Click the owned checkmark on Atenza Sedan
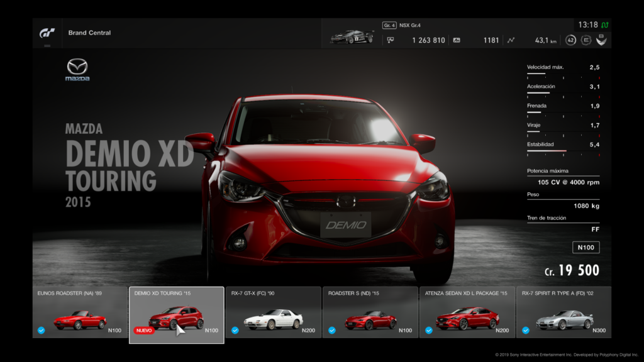Image resolution: width=644 pixels, height=362 pixels. tap(428, 330)
